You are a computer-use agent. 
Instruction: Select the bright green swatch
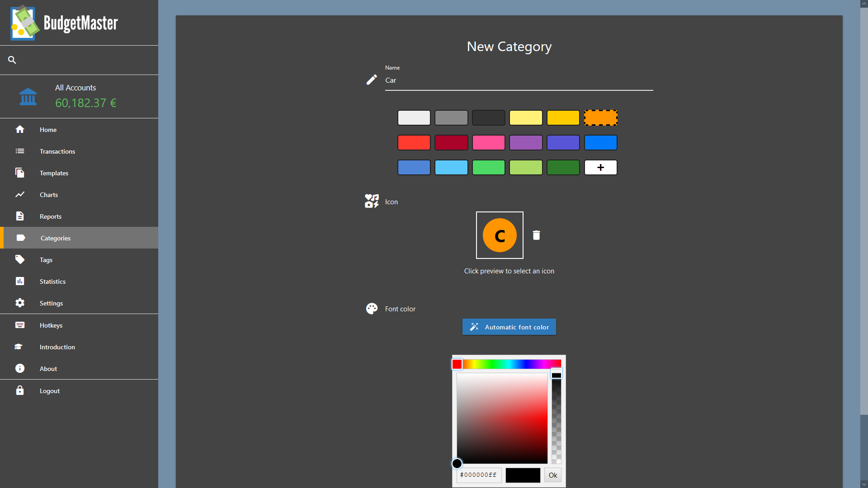pyautogui.click(x=489, y=167)
